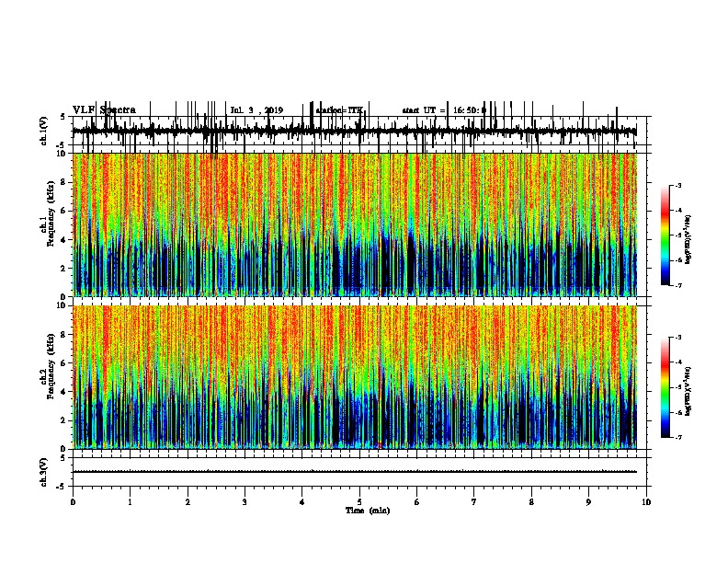Click inside the ch.1 spectrogram panel

[x=355, y=224]
